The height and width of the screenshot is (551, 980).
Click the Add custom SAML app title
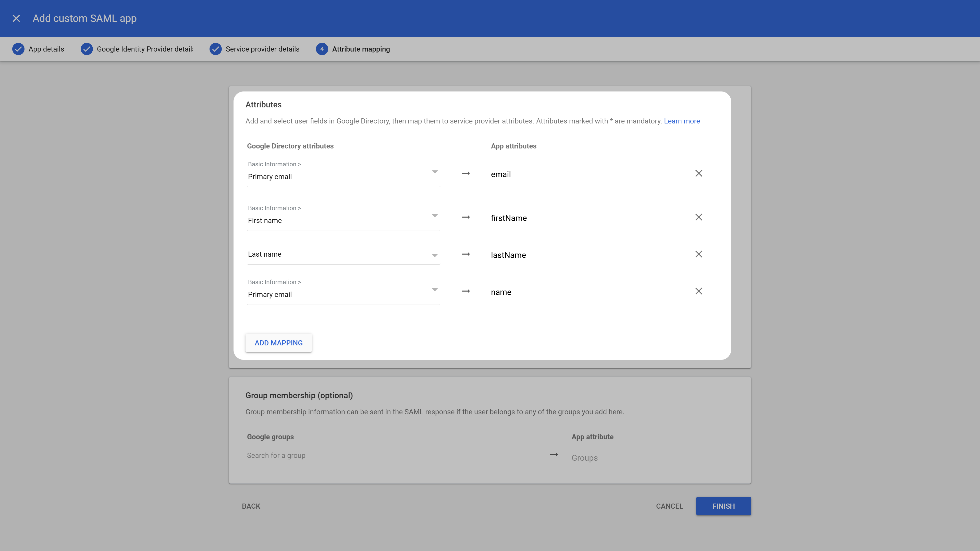[84, 18]
